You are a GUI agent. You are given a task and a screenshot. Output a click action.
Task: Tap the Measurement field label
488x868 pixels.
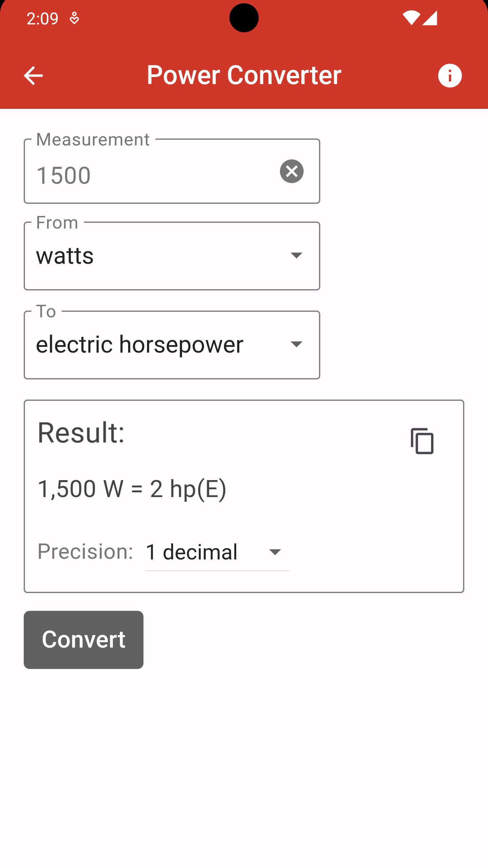point(93,139)
